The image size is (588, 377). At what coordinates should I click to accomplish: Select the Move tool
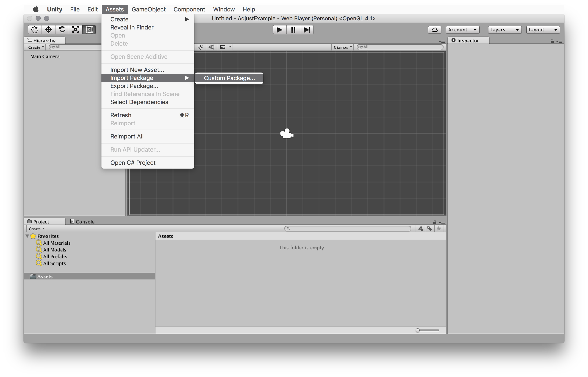click(x=49, y=30)
